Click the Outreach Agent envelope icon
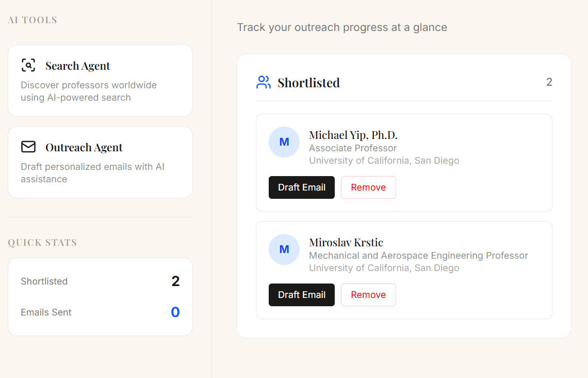This screenshot has width=588, height=378. (x=28, y=147)
